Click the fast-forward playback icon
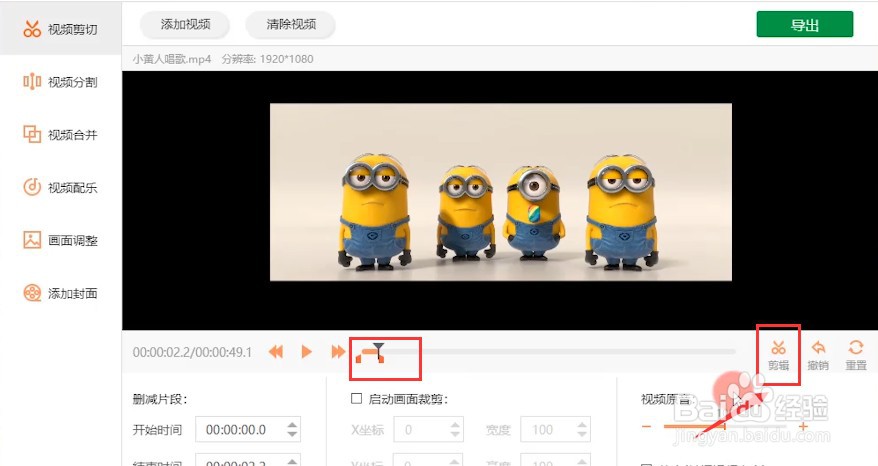Viewport: 878px width, 466px height. point(338,352)
